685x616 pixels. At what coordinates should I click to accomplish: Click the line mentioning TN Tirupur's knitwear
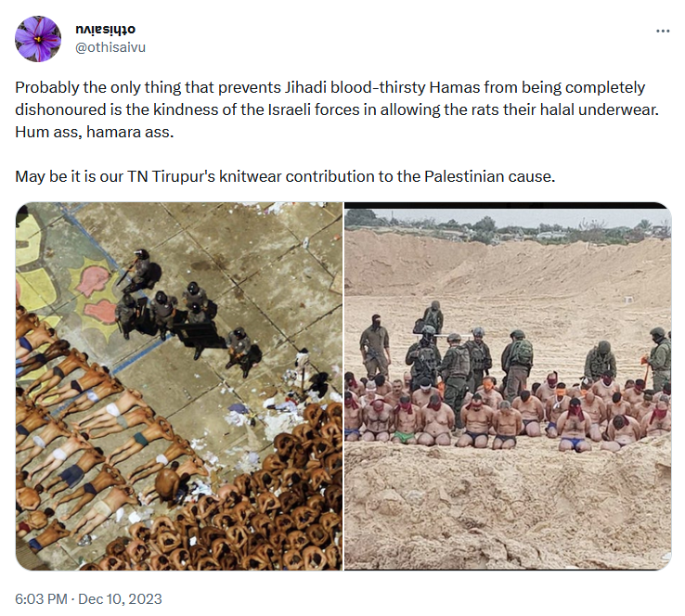pos(284,175)
